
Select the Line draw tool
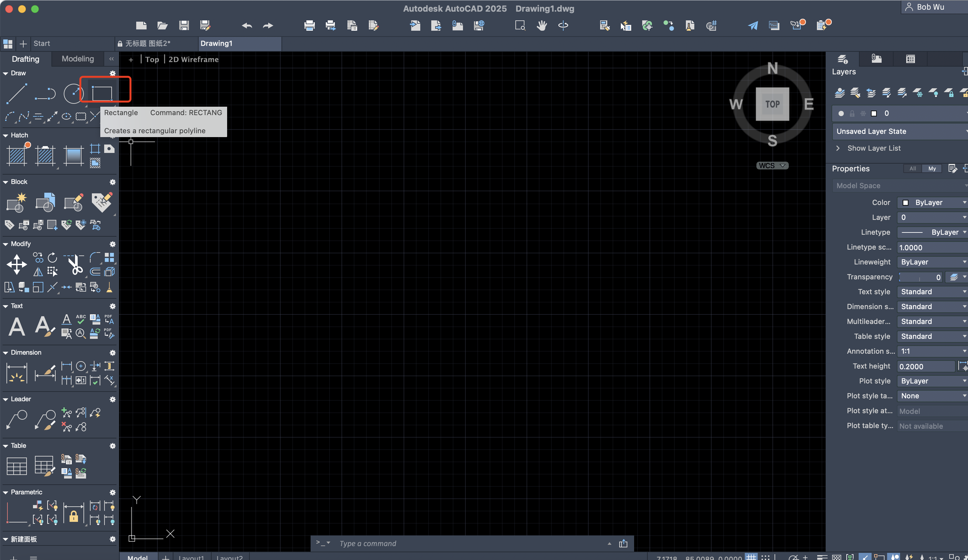coord(17,93)
